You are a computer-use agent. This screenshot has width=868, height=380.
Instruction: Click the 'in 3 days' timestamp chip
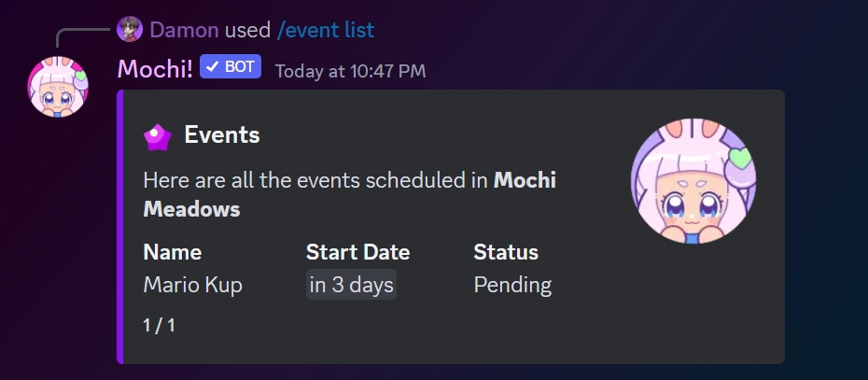[351, 285]
